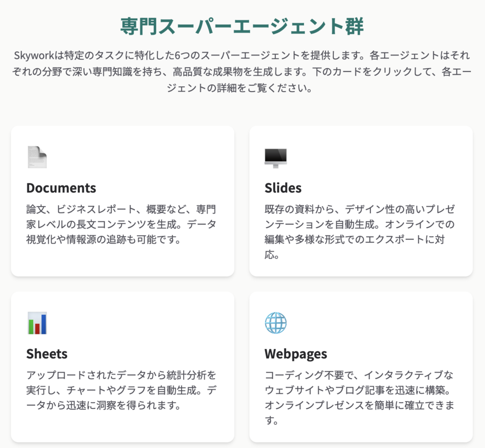Click the Webpages globe icon
Image resolution: width=485 pixels, height=448 pixels.
[276, 323]
